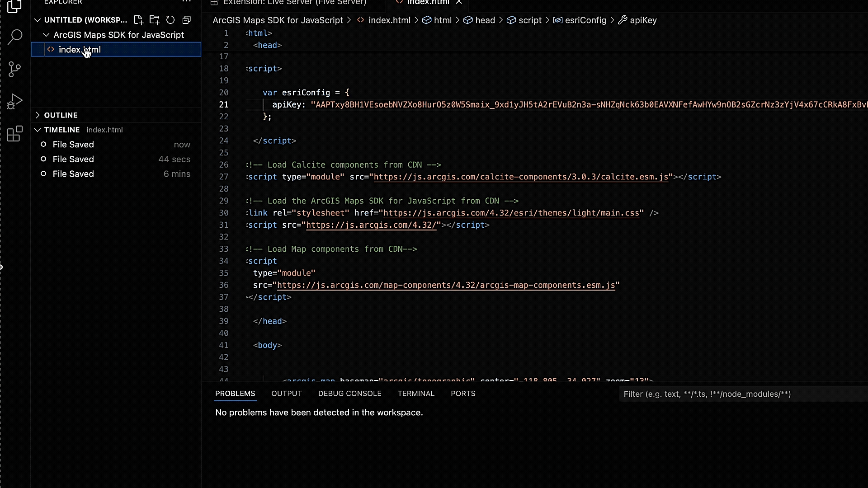Open the Source Control view
The width and height of the screenshot is (868, 488).
click(x=15, y=69)
